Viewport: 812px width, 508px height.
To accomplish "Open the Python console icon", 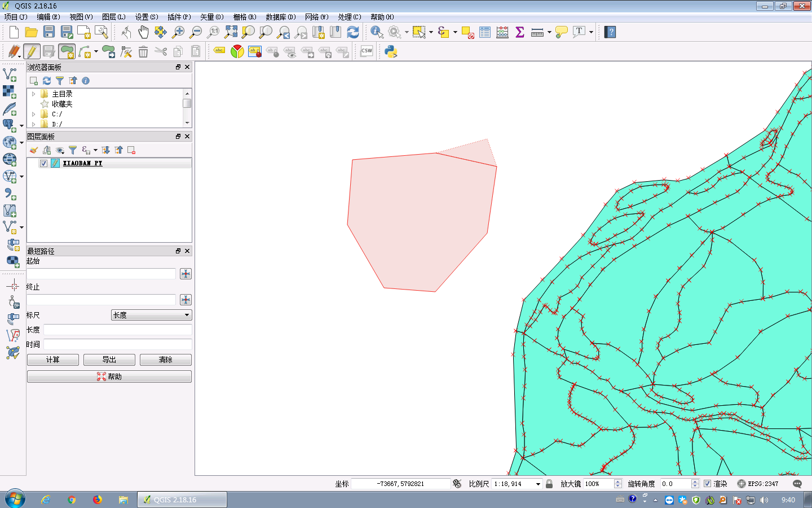I will coord(391,52).
